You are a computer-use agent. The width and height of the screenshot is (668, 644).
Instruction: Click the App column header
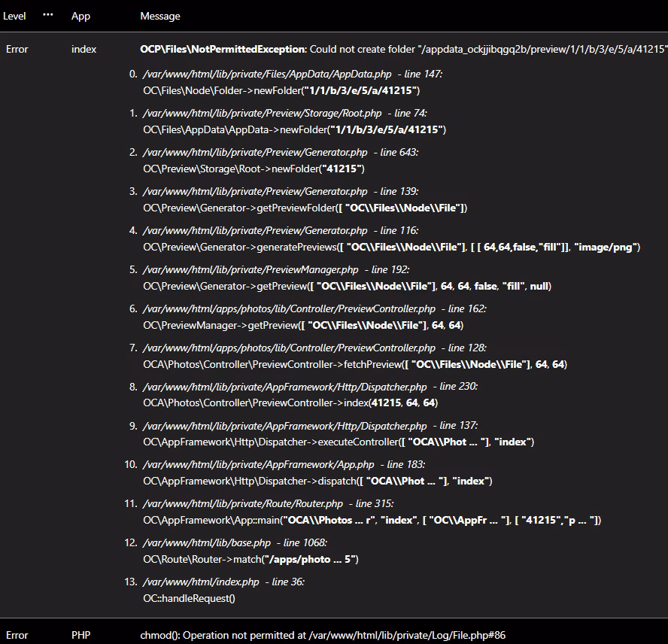(x=80, y=16)
